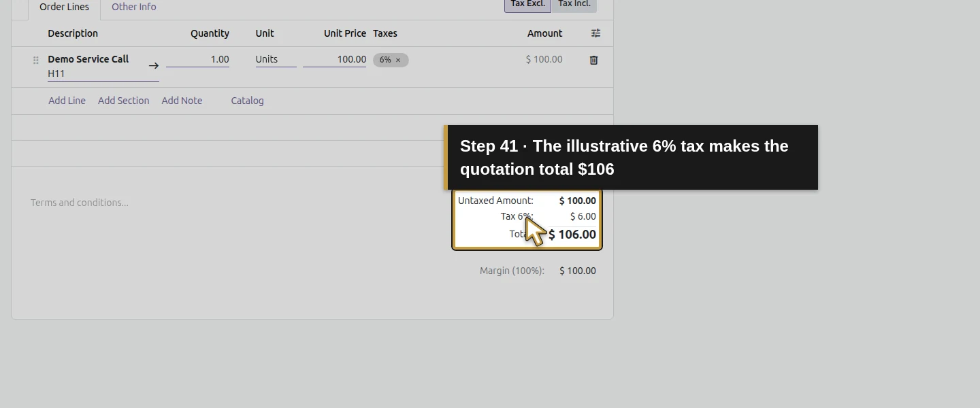Click the Margin value $ 100.00
The height and width of the screenshot is (408, 980).
(x=577, y=271)
